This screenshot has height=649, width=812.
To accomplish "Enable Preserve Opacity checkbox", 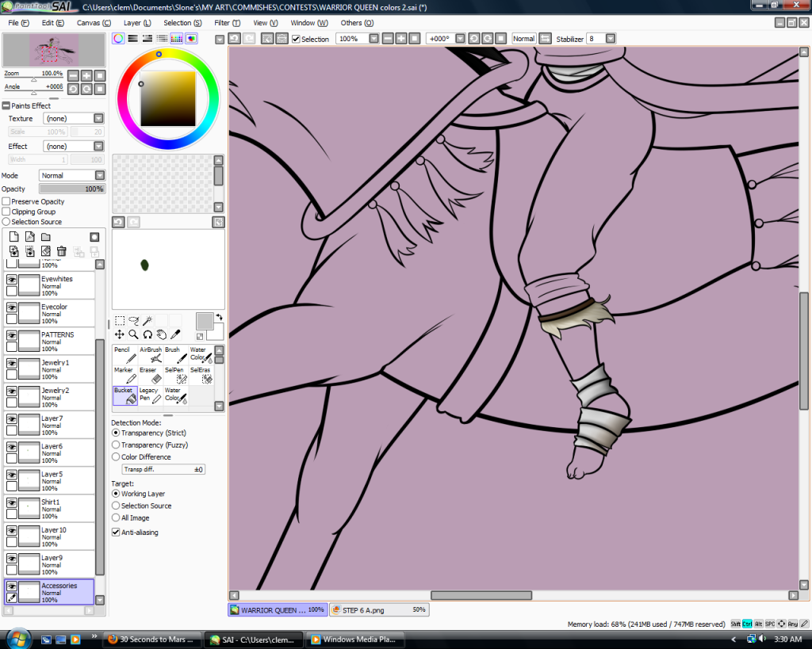I will pos(6,201).
